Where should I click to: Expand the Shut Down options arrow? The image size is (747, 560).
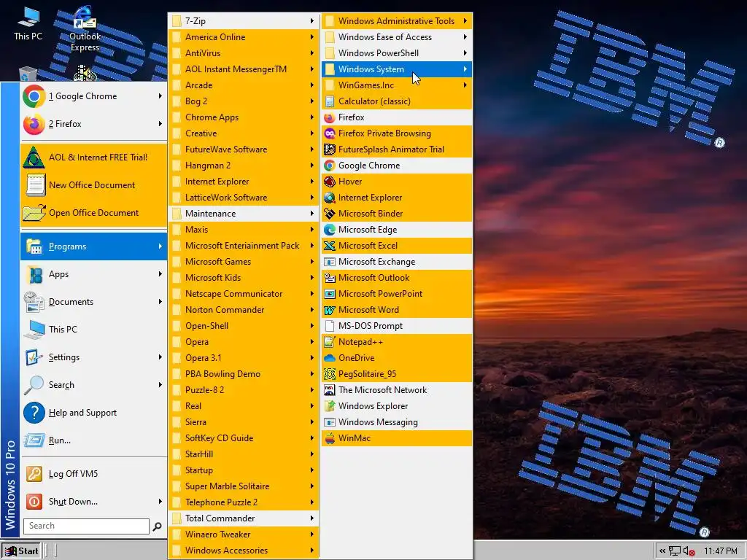click(x=160, y=502)
